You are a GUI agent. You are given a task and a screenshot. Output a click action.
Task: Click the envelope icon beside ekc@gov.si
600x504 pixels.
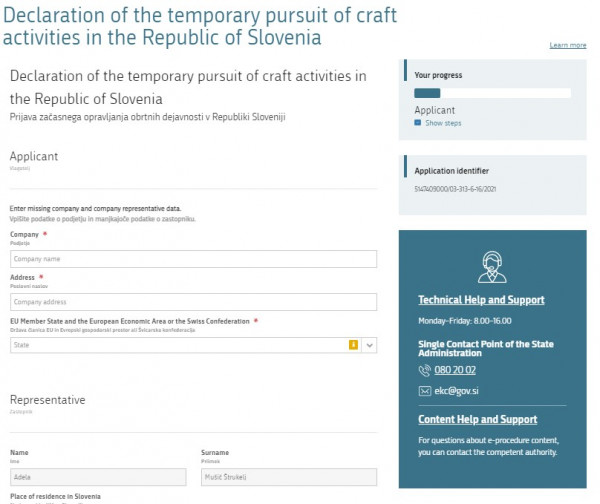point(424,391)
